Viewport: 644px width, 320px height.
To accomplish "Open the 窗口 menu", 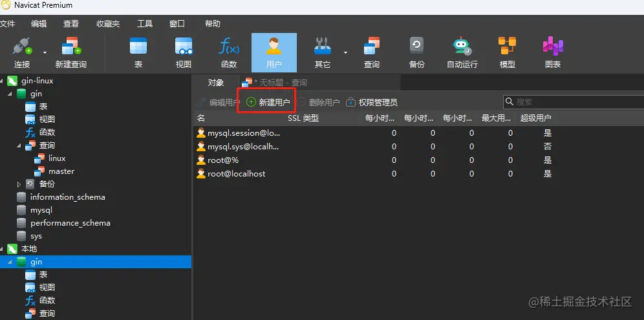I will click(177, 24).
